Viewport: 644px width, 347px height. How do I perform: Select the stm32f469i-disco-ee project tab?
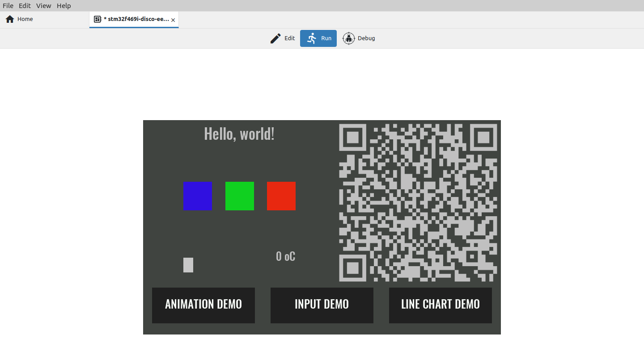(134, 19)
